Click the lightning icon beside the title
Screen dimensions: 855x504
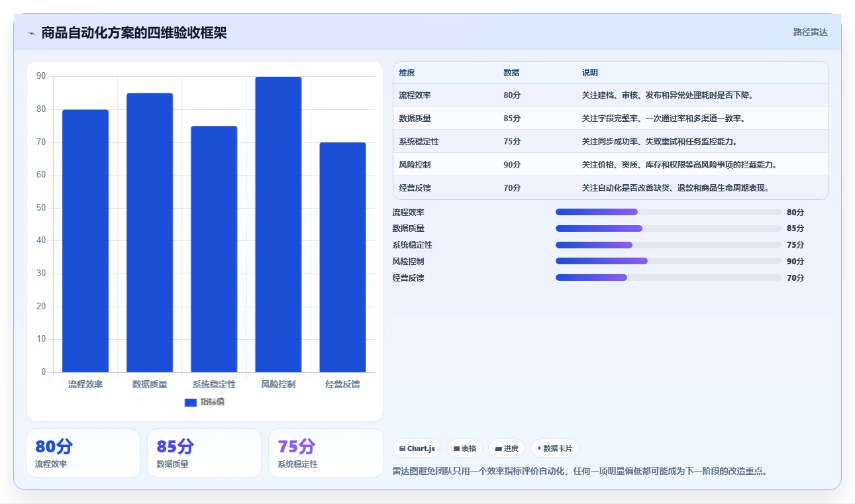tap(31, 33)
